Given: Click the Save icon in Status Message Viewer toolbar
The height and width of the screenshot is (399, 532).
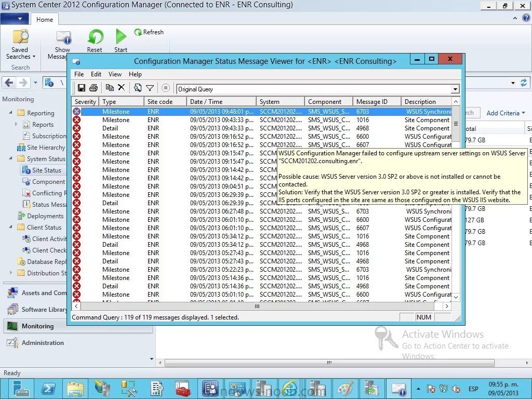Looking at the screenshot, I should coord(82,88).
